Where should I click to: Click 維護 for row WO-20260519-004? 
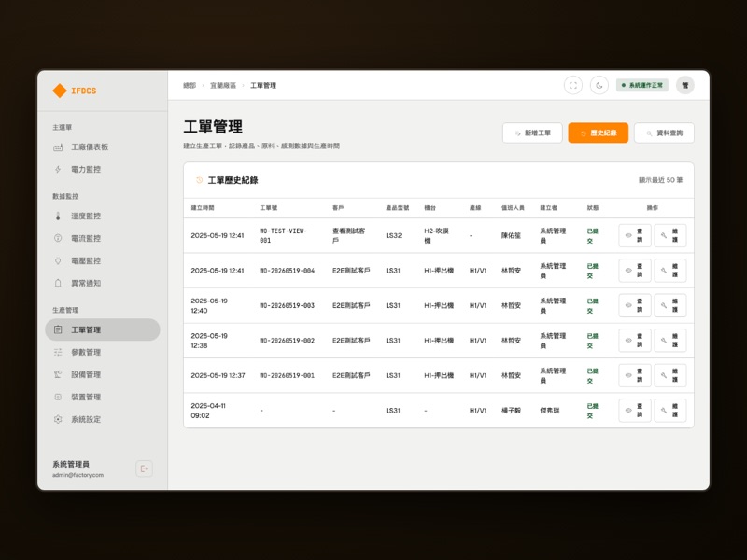tap(670, 271)
